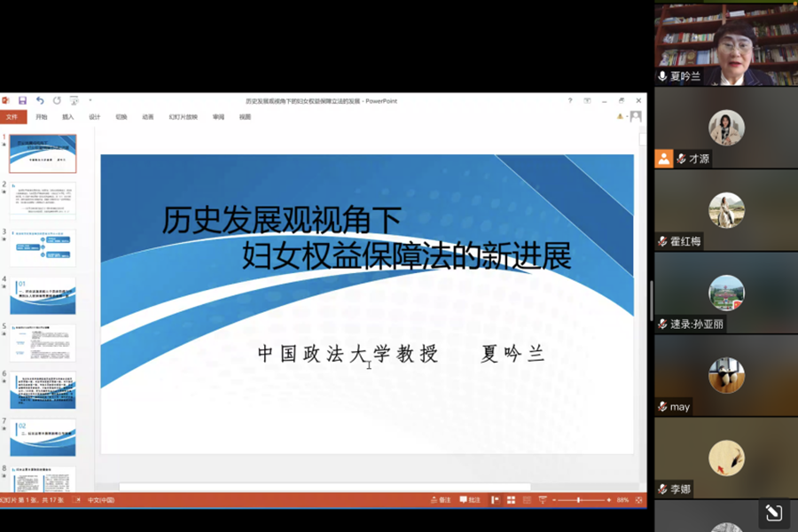The width and height of the screenshot is (798, 532).
Task: Click the muted mic icon beside 李娜
Action: (662, 489)
